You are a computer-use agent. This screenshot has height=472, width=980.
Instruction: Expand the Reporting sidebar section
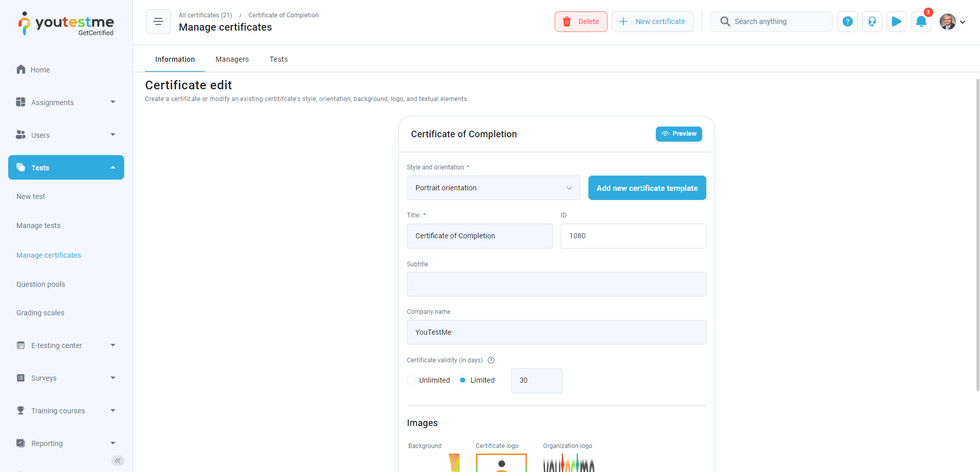66,443
